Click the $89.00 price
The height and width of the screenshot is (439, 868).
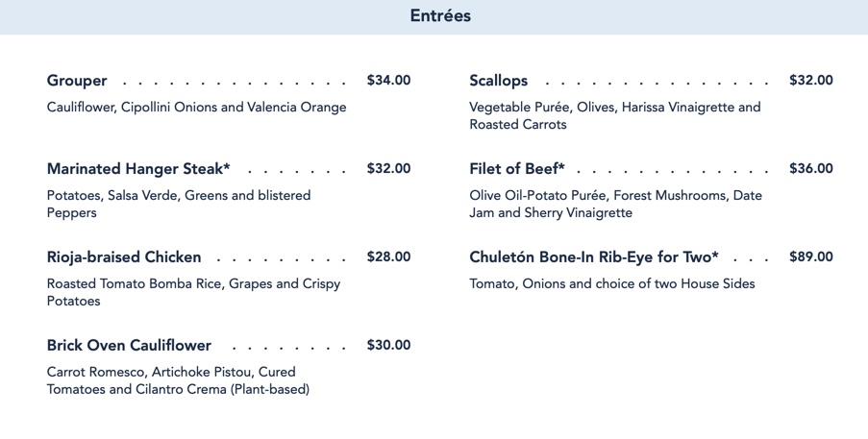point(811,257)
